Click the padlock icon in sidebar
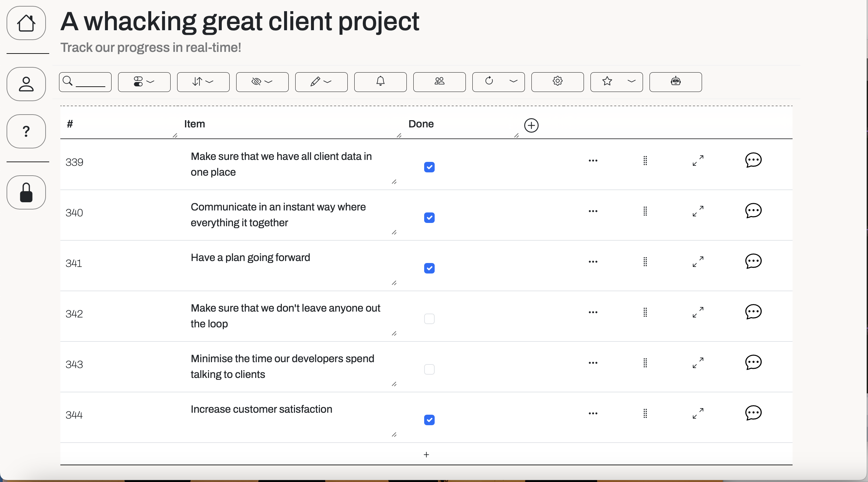The height and width of the screenshot is (482, 868). [26, 192]
